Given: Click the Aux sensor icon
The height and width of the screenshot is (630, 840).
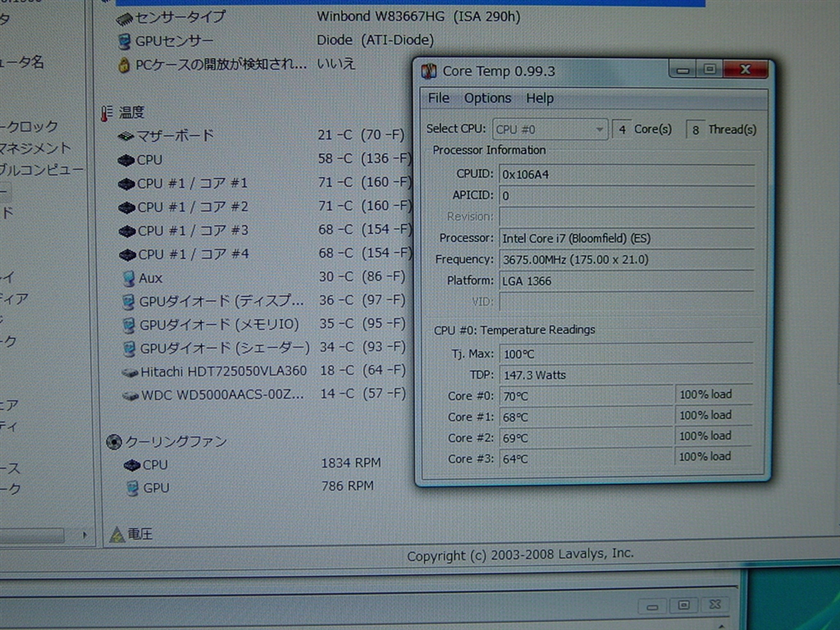Looking at the screenshot, I should click(x=129, y=278).
